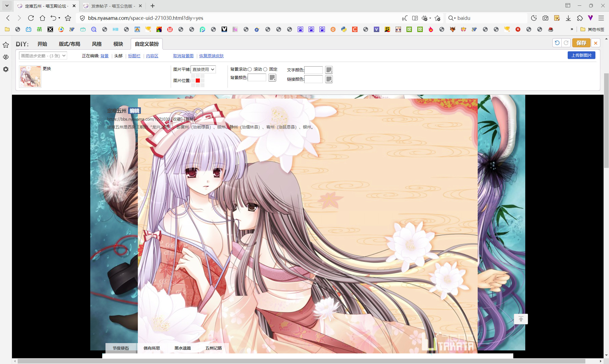Open the 图片平铺 直接使用 dropdown
This screenshot has height=364, width=609.
(x=203, y=70)
